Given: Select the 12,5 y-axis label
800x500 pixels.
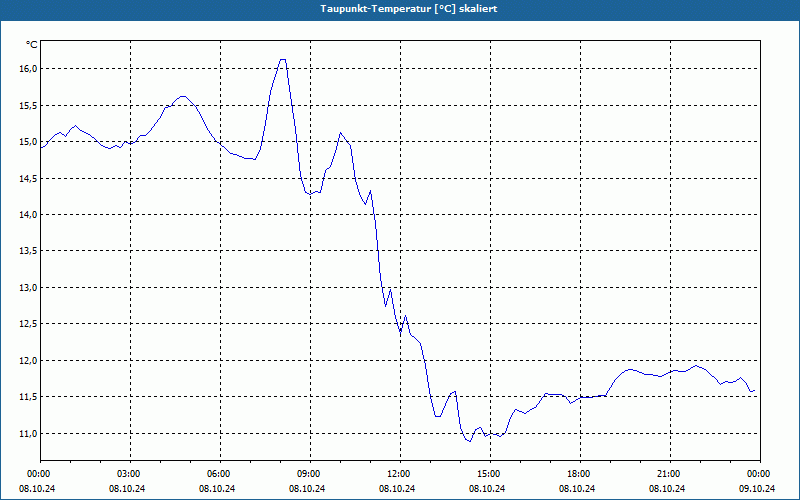Looking at the screenshot, I should pos(29,324).
